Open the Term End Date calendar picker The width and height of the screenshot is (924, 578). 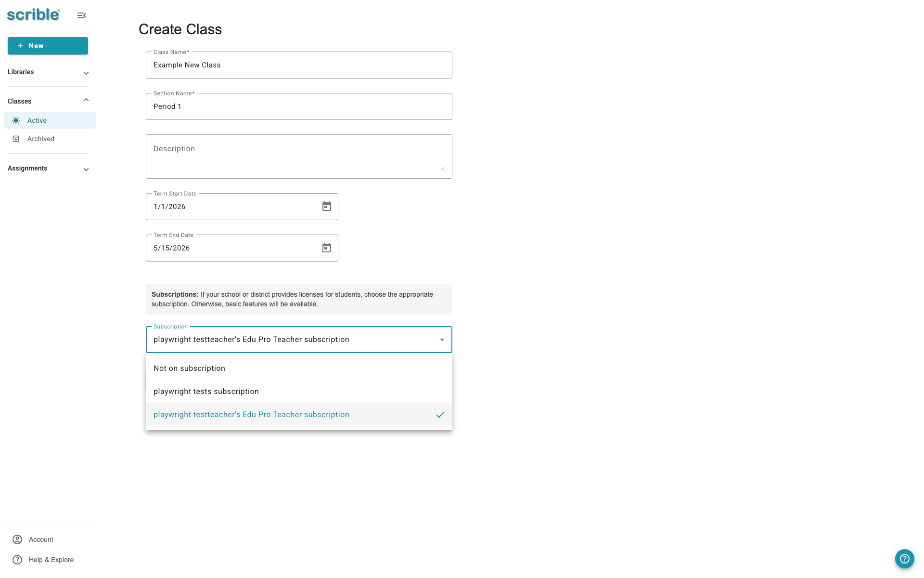tap(326, 248)
